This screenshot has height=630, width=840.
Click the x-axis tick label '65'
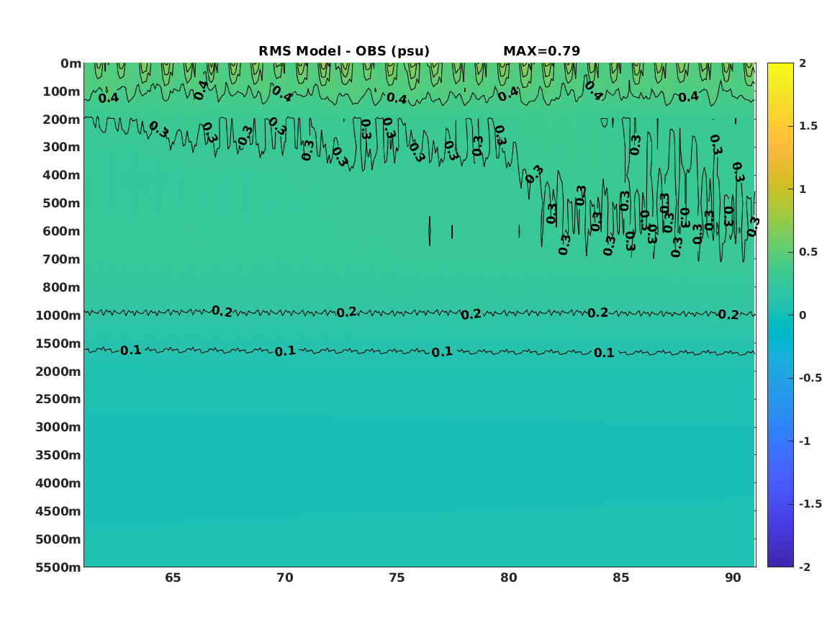pos(173,577)
